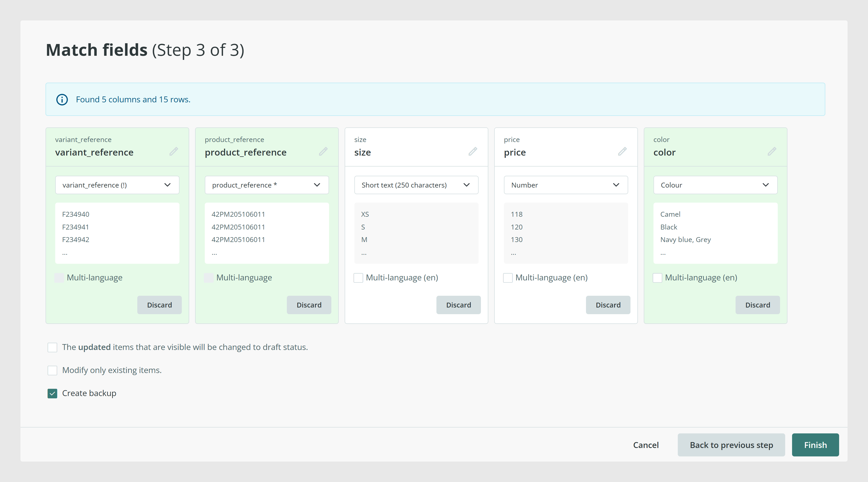This screenshot has width=868, height=482.
Task: Click the pencil icon beside color
Action: (x=772, y=152)
